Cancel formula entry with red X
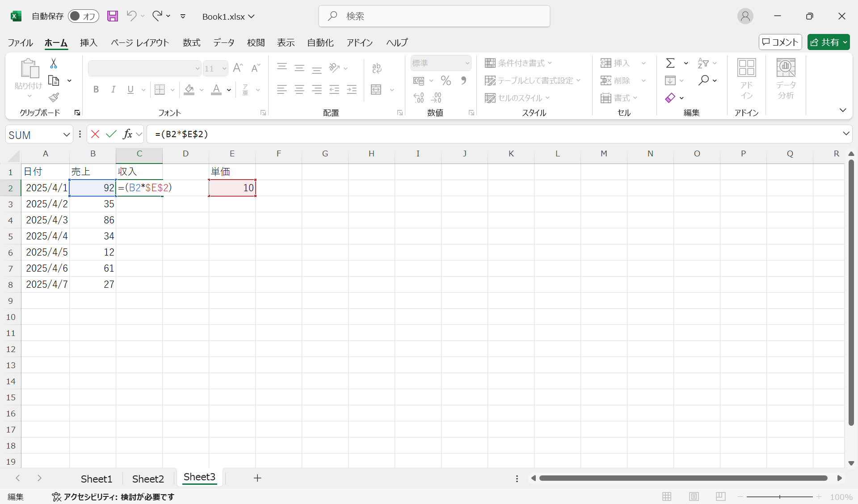Image resolution: width=858 pixels, height=504 pixels. [95, 134]
